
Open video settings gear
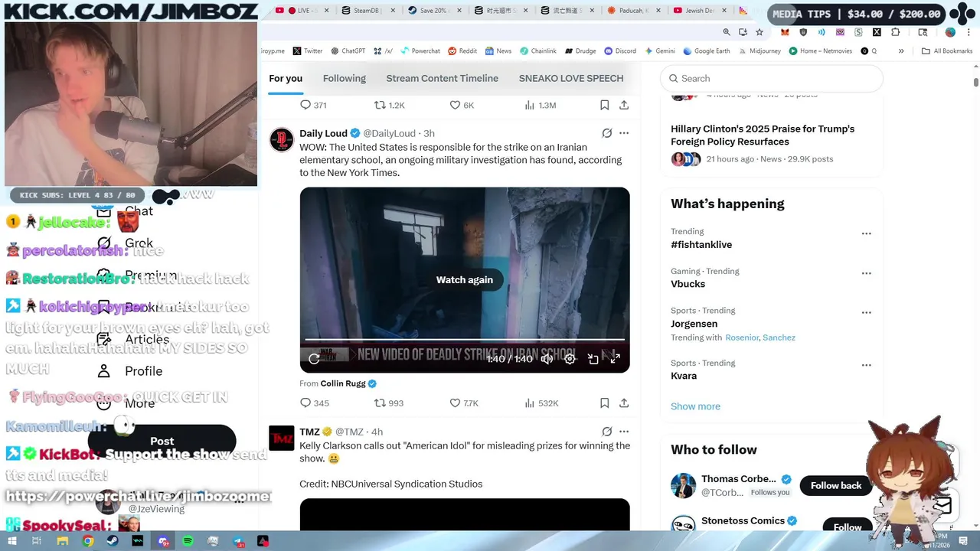coord(570,358)
